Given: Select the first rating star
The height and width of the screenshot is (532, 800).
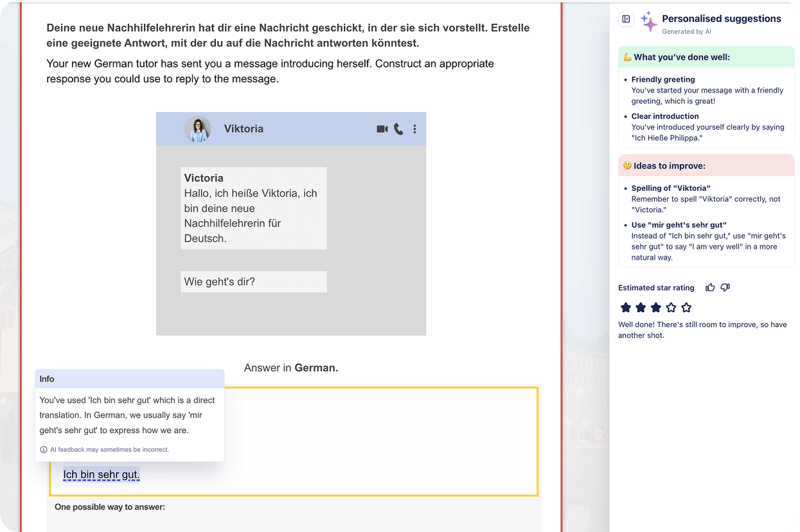Looking at the screenshot, I should 625,308.
